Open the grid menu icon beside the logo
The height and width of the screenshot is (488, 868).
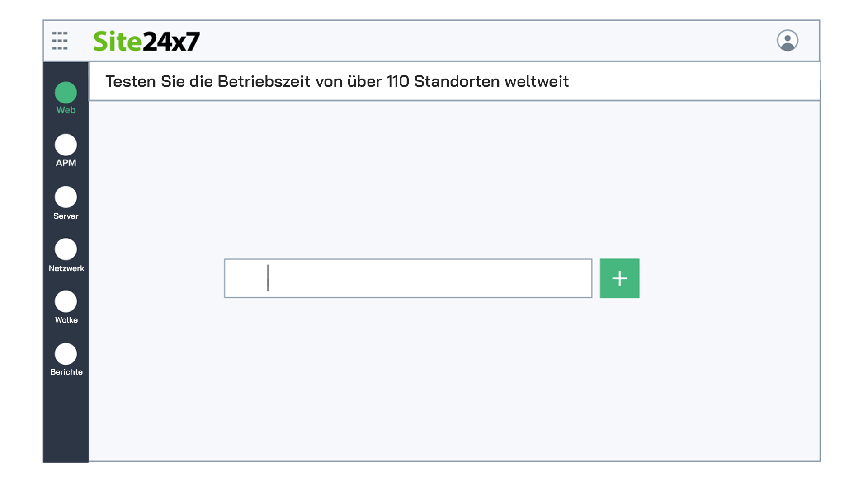pos(60,41)
